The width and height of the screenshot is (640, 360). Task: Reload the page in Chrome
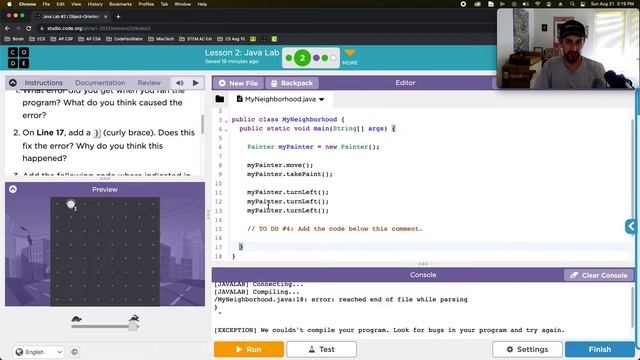click(29, 28)
